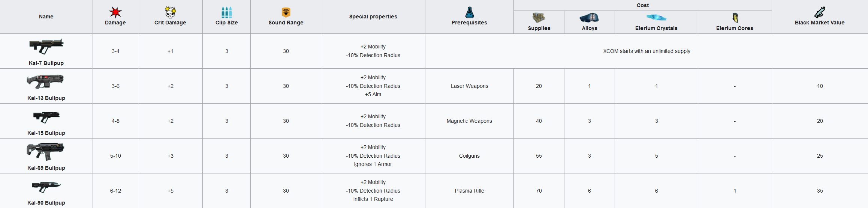Click the Clip Size bullets icon

click(226, 12)
